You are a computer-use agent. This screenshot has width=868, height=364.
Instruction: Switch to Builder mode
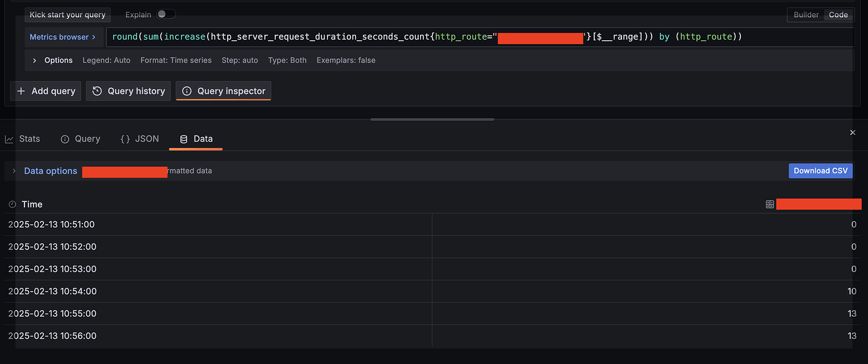click(806, 14)
